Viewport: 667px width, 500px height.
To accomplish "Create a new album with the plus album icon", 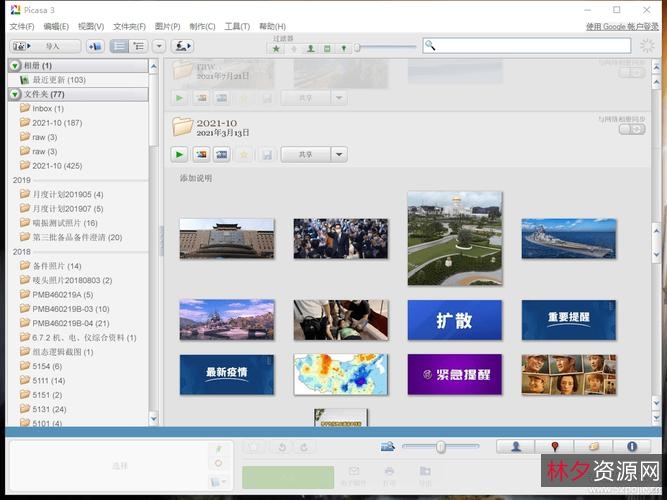I will coord(95,46).
